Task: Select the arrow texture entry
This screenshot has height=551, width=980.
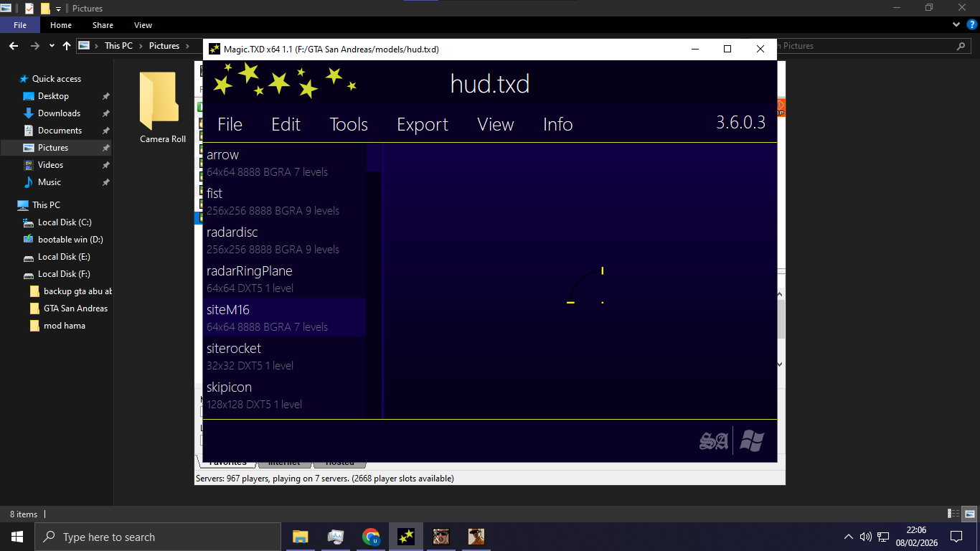Action: point(285,163)
